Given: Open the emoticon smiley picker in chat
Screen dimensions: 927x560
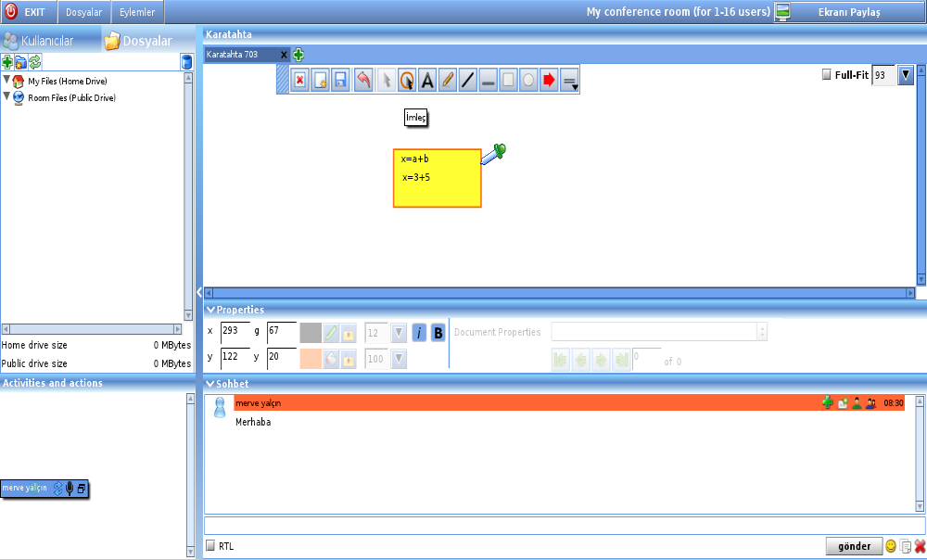Looking at the screenshot, I should tap(891, 546).
